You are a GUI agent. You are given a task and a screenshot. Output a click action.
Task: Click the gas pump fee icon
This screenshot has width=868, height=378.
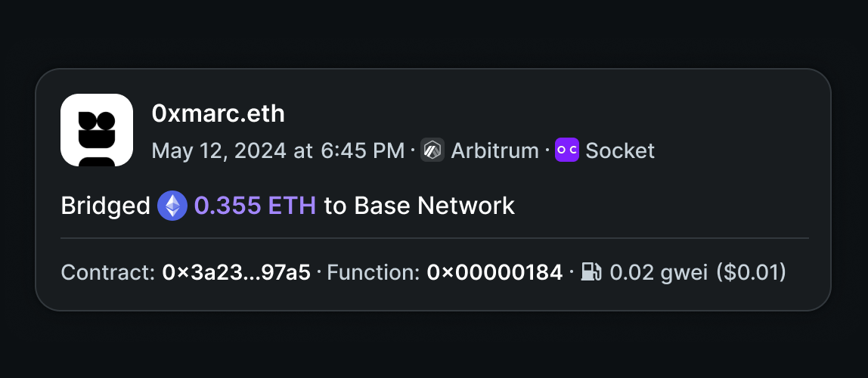click(x=591, y=272)
